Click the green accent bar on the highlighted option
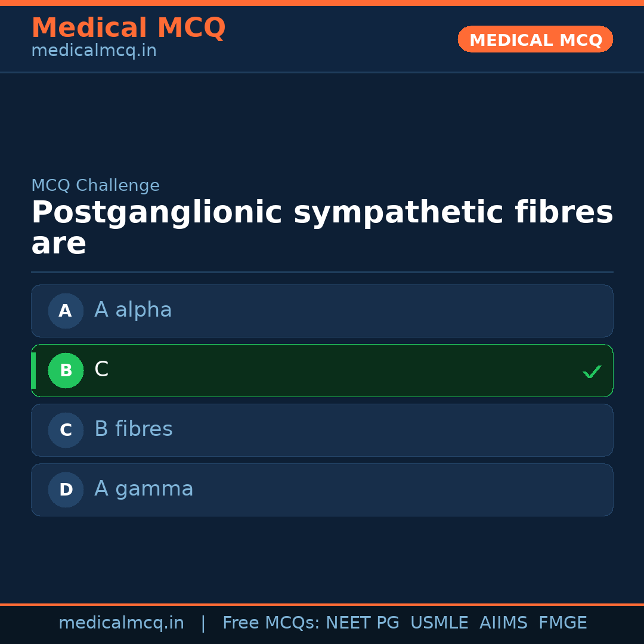The image size is (644, 644). 33,370
